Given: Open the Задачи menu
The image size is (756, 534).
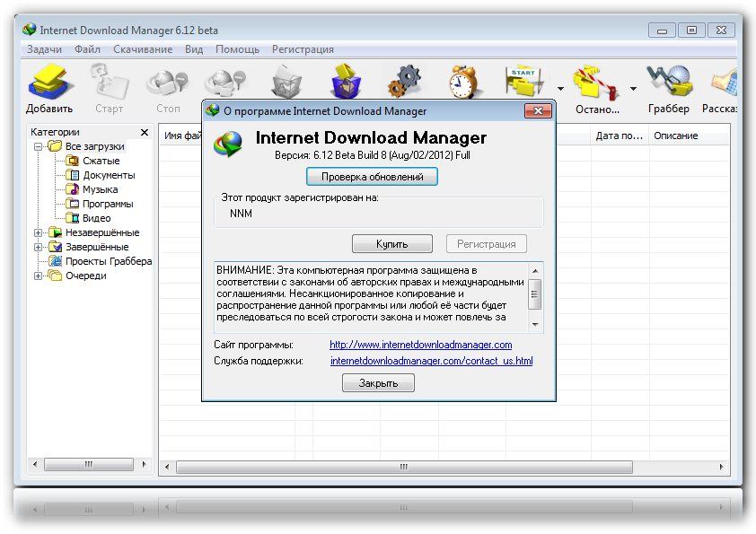Looking at the screenshot, I should (44, 49).
